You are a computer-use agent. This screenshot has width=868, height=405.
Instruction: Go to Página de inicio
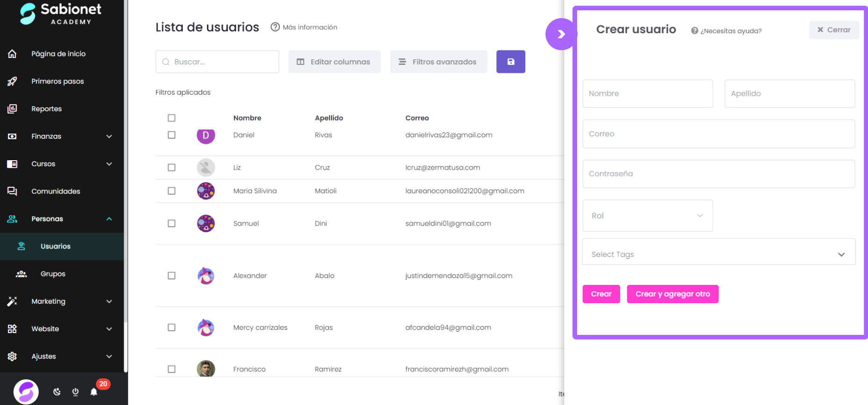coord(58,54)
